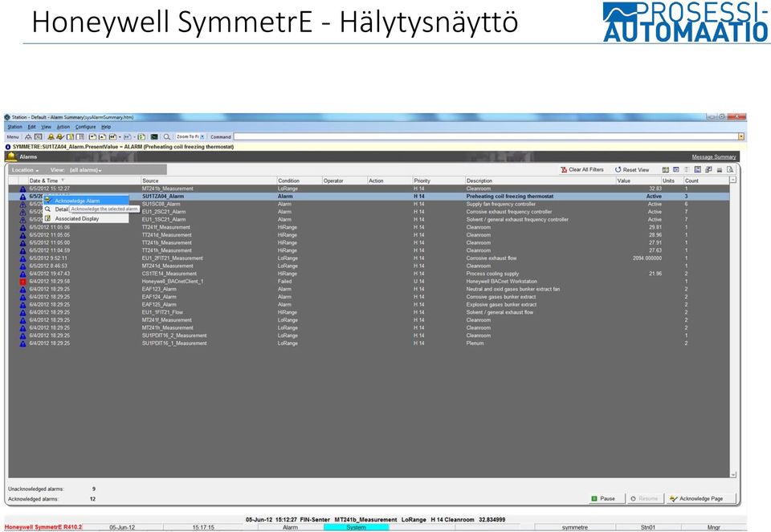Open the Message Summary link
This screenshot has height=532, width=771.
coord(713,156)
